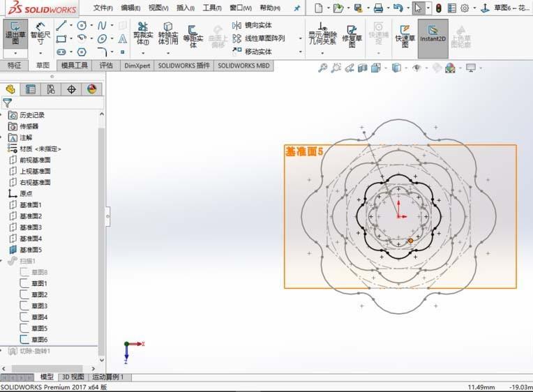Select the Polygon sketch tool
Image resolution: width=533 pixels, height=392 pixels.
82,52
